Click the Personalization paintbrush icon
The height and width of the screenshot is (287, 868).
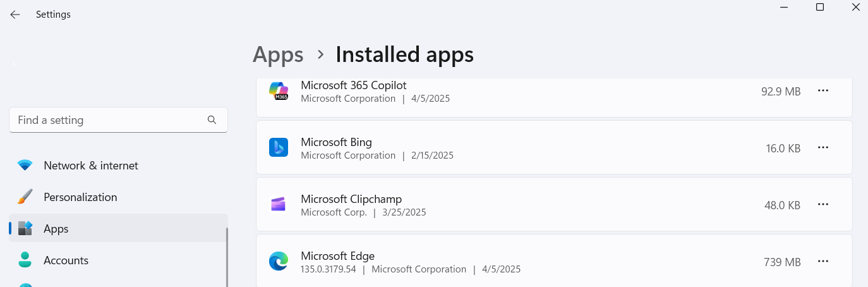tap(25, 197)
